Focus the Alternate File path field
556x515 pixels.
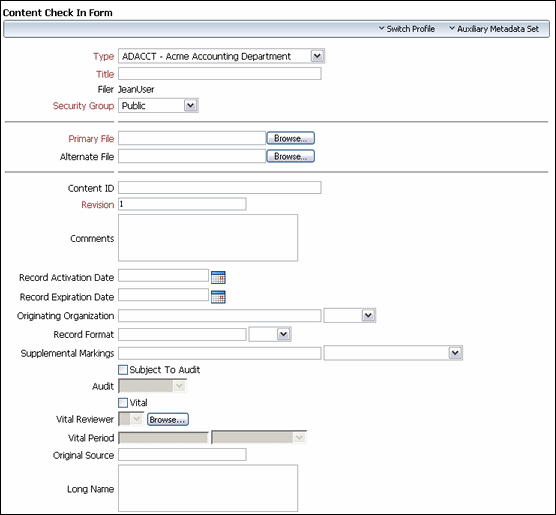[192, 156]
